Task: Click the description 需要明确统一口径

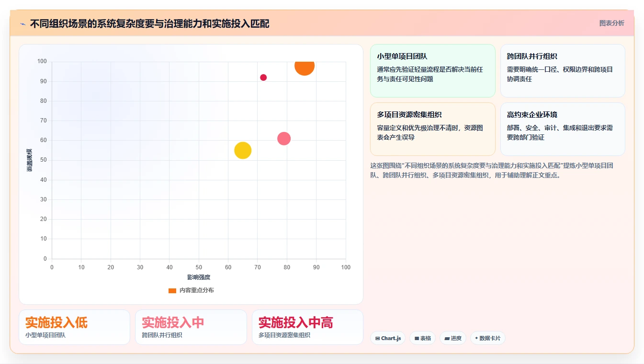Action: pyautogui.click(x=560, y=74)
